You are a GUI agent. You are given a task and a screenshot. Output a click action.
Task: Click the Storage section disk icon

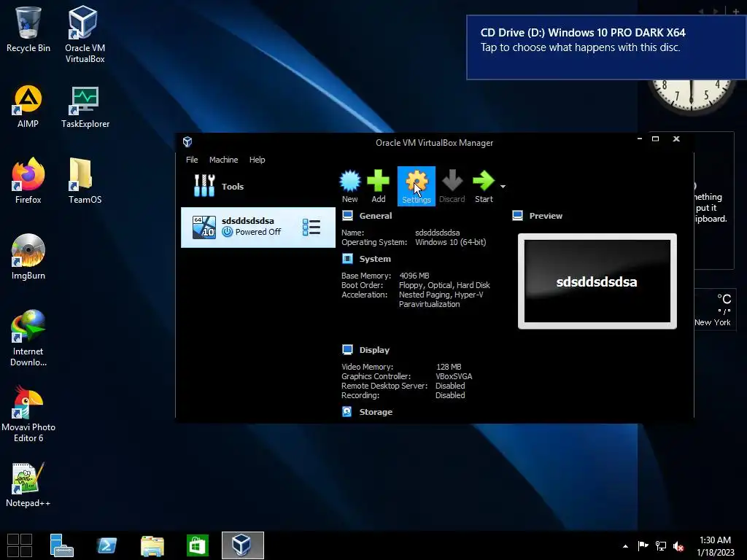(347, 411)
